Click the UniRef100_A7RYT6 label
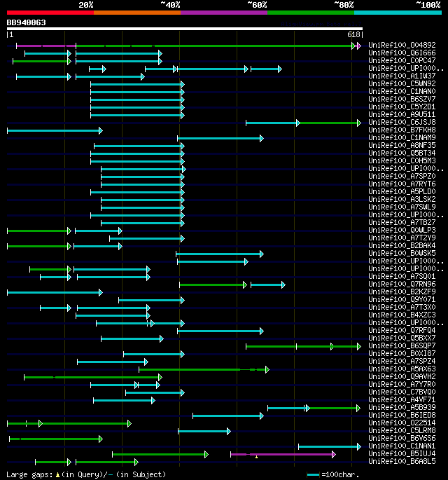 (x=402, y=184)
